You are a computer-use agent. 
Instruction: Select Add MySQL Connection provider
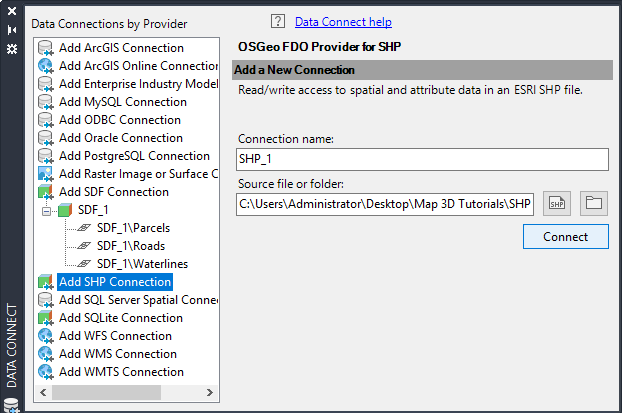point(122,102)
